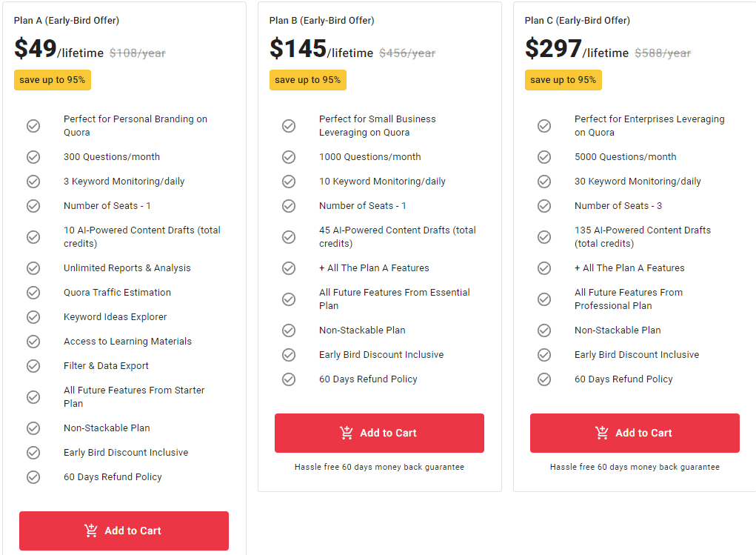The image size is (756, 555).
Task: Add Plan C to cart
Action: coord(635,433)
